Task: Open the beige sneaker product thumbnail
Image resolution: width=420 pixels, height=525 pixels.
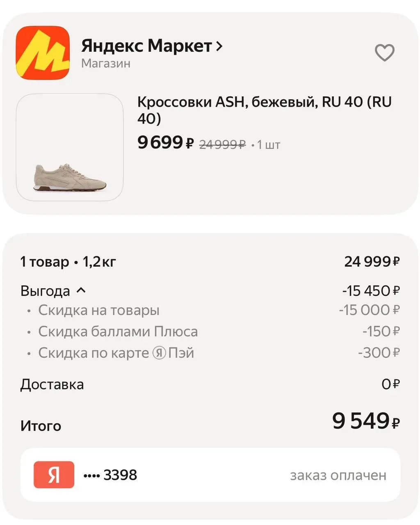Action: [70, 147]
